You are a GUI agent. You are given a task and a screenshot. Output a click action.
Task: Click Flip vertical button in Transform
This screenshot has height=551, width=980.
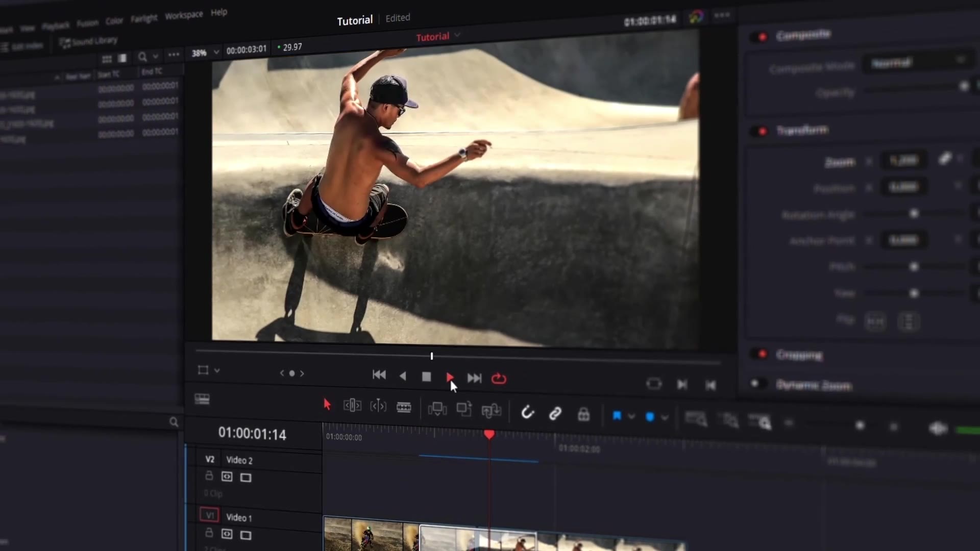coord(909,322)
